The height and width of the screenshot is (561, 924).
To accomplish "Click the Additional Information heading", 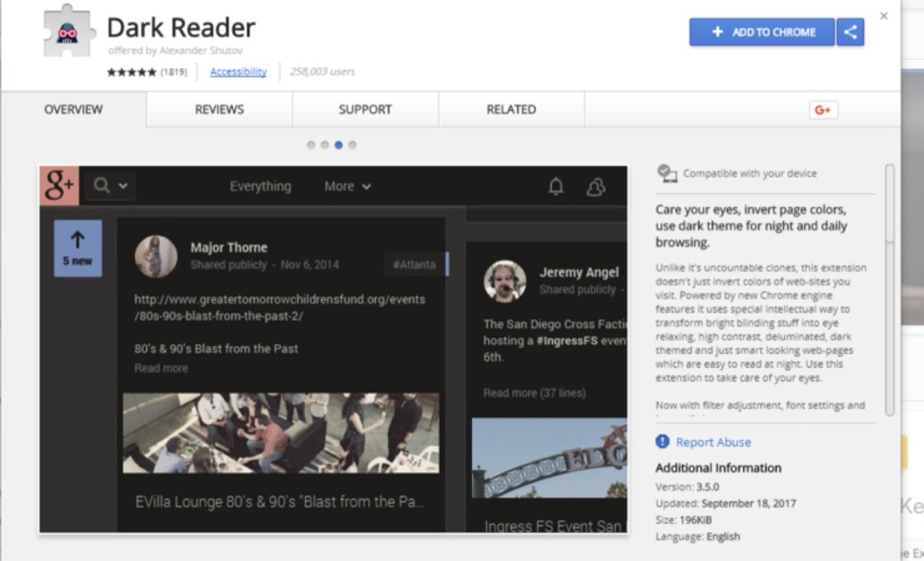I will tap(718, 468).
